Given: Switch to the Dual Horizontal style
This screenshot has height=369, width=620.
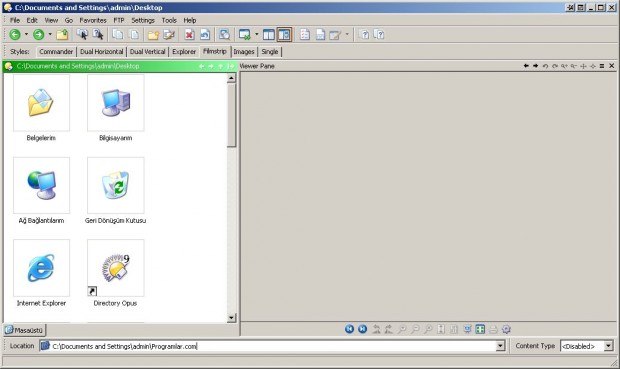Looking at the screenshot, I should 102,52.
